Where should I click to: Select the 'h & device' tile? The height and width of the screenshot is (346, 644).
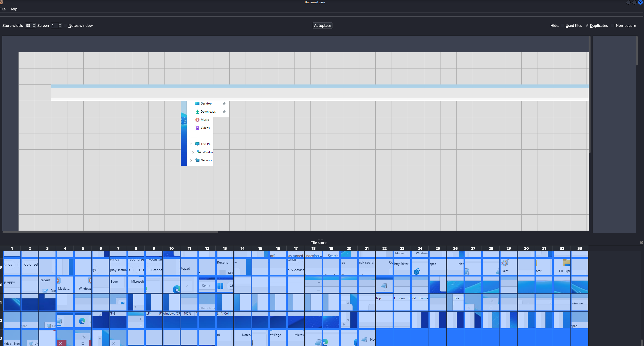coord(296,267)
